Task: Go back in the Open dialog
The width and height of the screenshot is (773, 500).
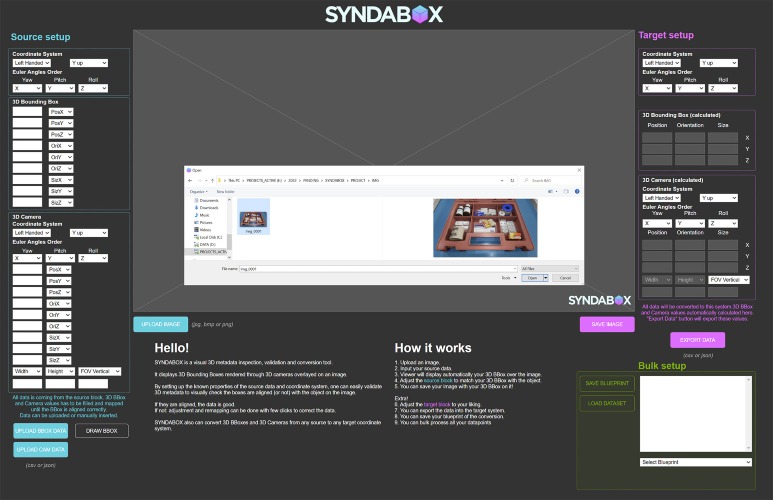Action: click(190, 180)
